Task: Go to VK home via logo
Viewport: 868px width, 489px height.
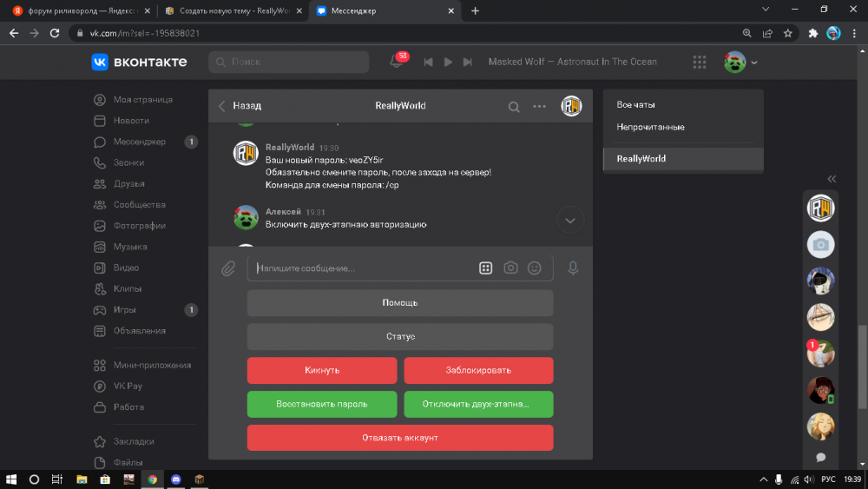Action: click(x=139, y=62)
